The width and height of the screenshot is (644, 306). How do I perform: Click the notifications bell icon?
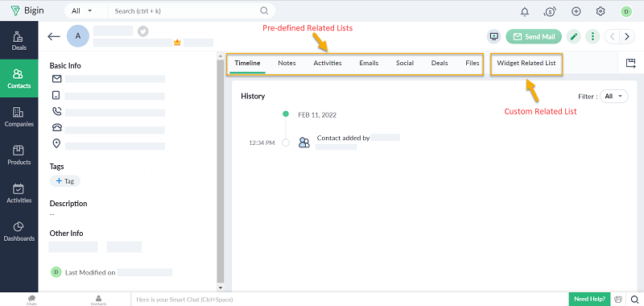coord(525,11)
